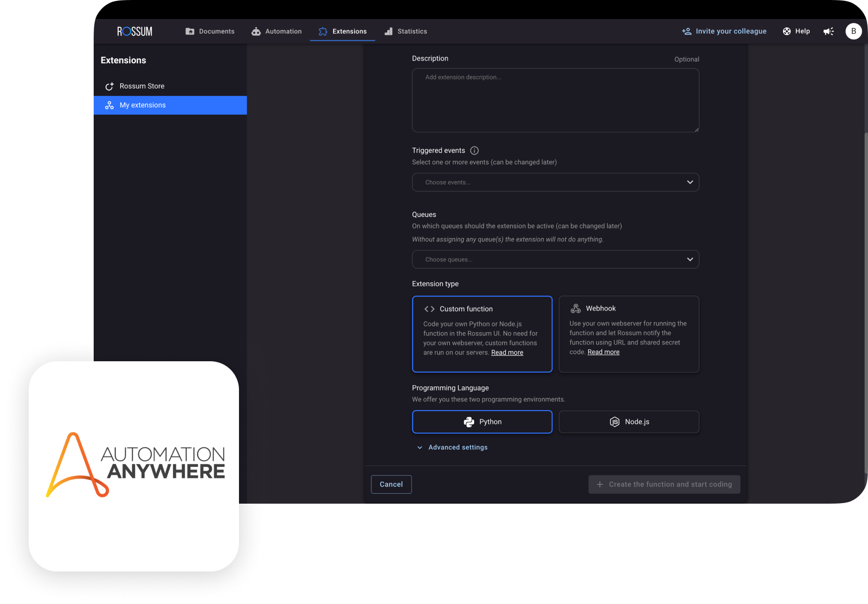
Task: Click the Choose queues chevron arrow
Action: point(690,259)
